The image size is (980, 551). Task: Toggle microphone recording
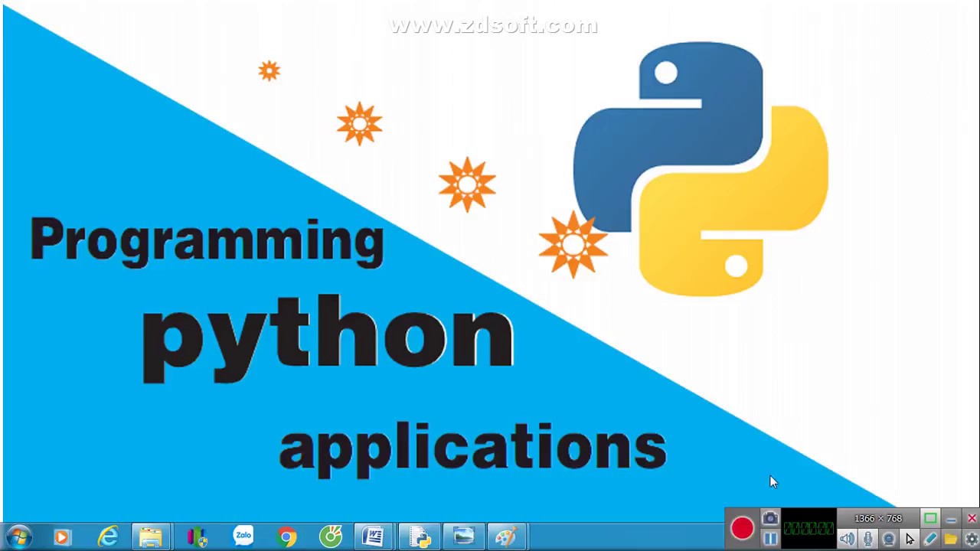coord(867,540)
